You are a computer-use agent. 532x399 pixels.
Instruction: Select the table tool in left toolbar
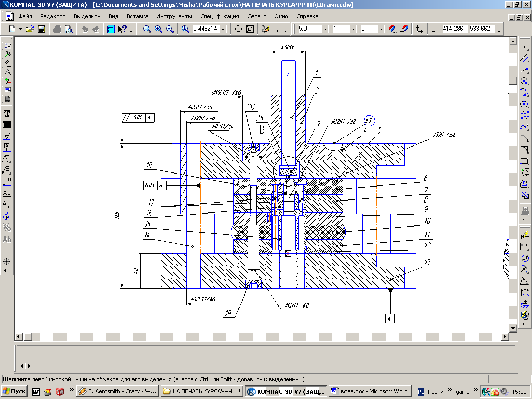(x=7, y=125)
